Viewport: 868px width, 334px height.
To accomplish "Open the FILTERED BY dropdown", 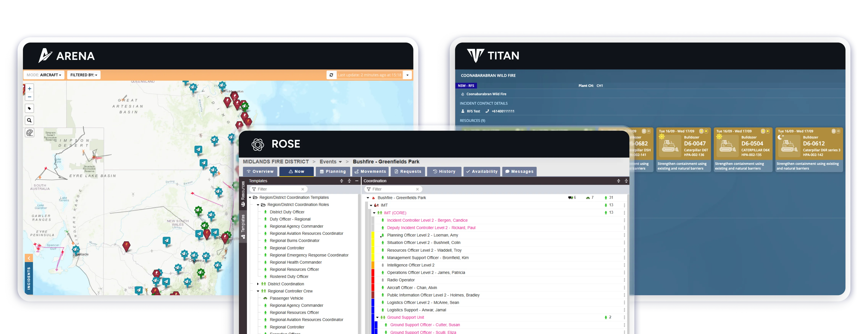I will (x=84, y=75).
